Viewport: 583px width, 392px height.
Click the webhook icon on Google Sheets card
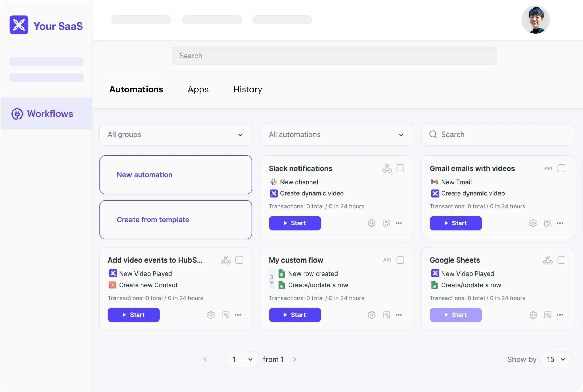coord(548,260)
